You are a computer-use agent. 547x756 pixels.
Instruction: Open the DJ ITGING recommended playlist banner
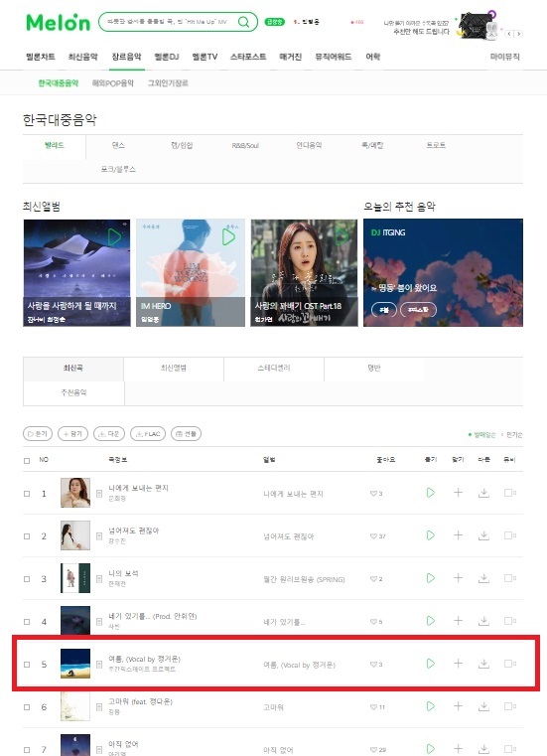point(443,272)
